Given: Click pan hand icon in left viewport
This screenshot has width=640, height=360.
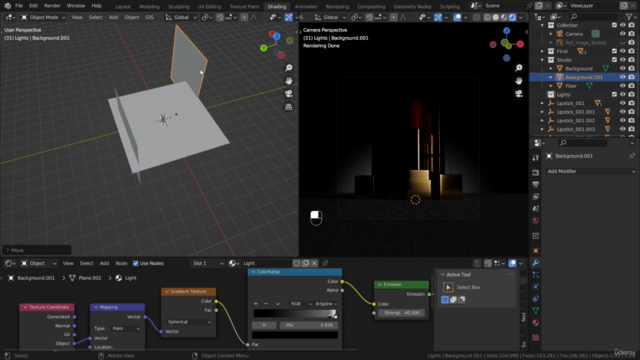Looking at the screenshot, I should pyautogui.click(x=289, y=81).
